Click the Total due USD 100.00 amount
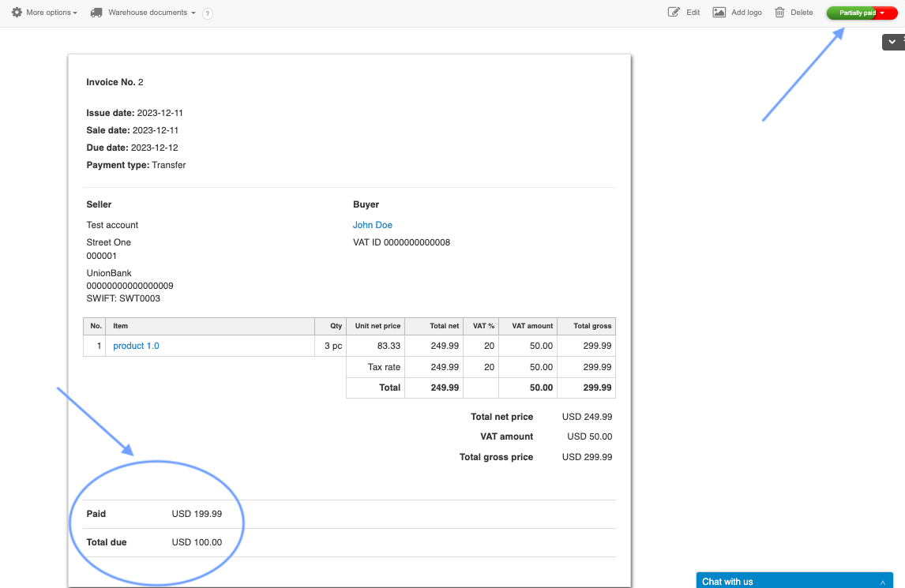 pyautogui.click(x=197, y=542)
